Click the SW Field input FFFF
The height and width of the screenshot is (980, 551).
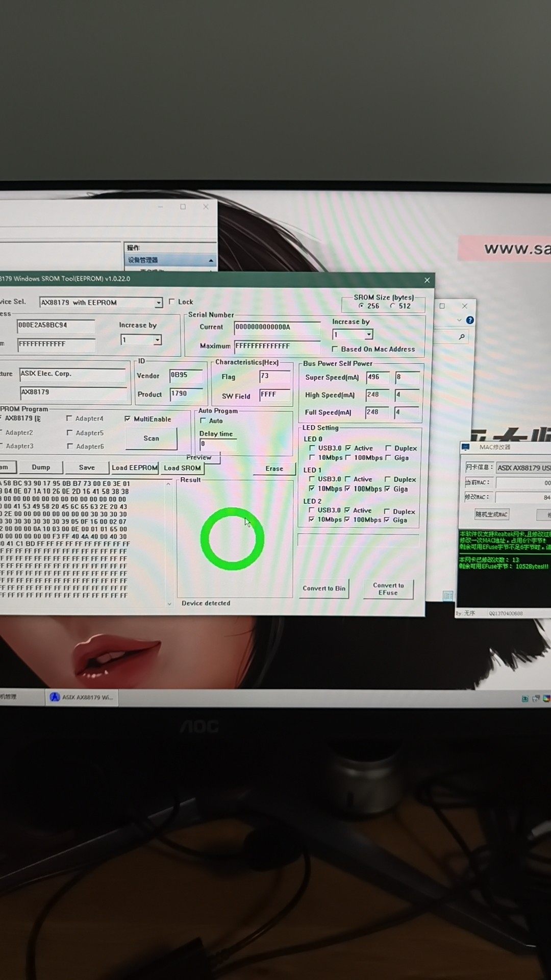pyautogui.click(x=275, y=395)
